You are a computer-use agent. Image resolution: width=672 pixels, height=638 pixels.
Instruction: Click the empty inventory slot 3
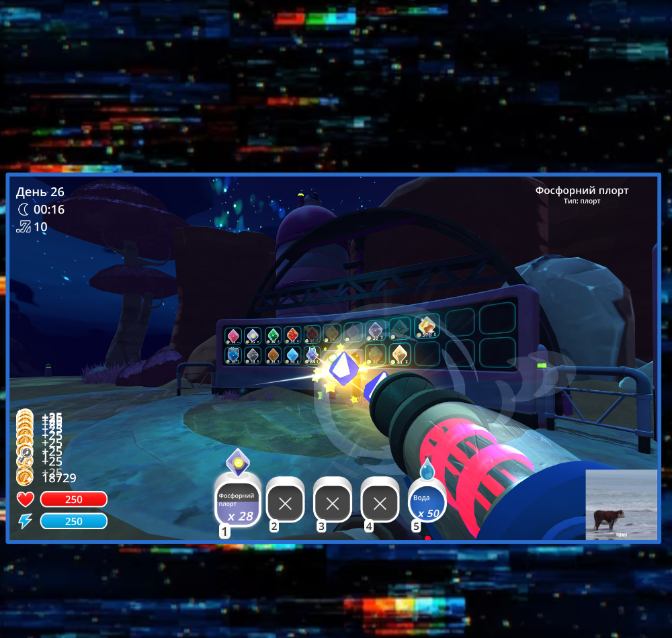coord(333,503)
